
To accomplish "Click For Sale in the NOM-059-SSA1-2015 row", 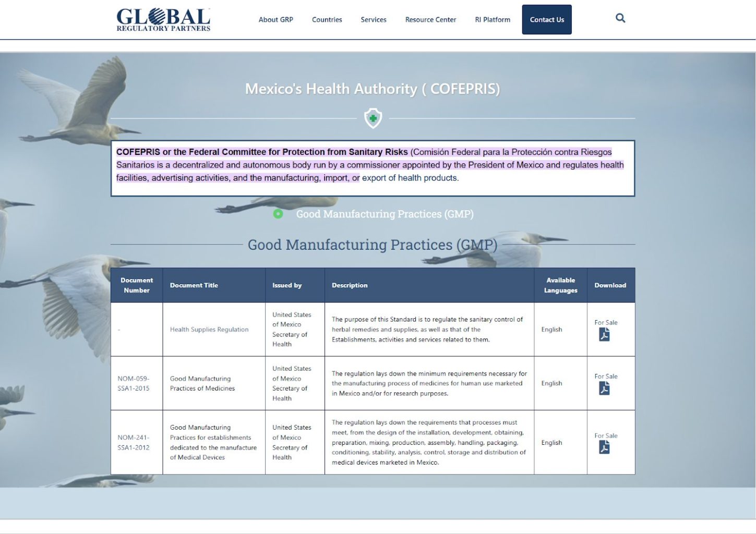I will 606,376.
